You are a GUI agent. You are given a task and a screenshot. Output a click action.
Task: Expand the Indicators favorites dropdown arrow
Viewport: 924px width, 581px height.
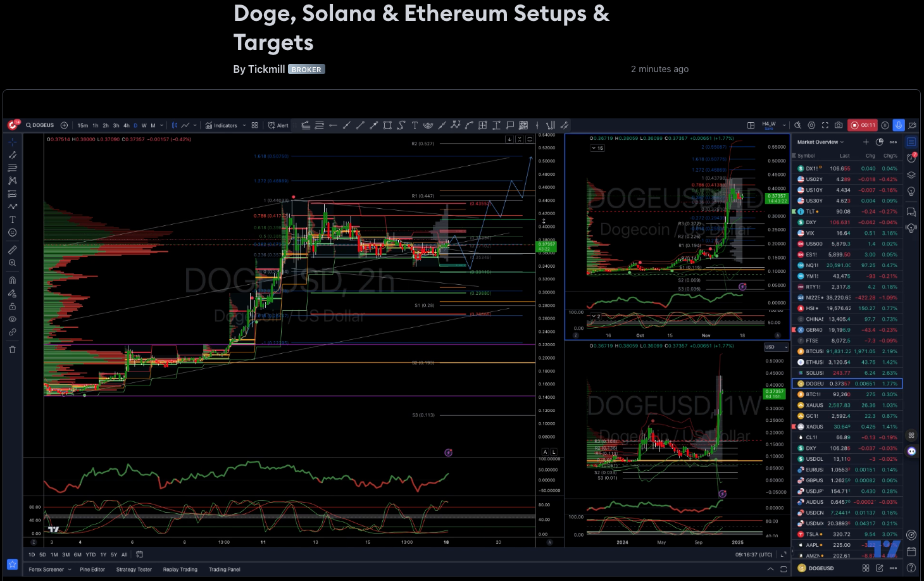click(x=244, y=125)
